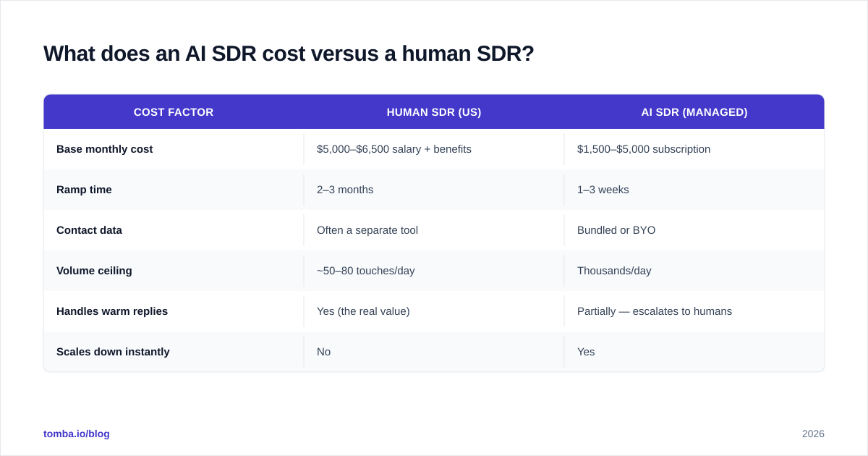Click the 2026 year text
The height and width of the screenshot is (456, 868).
[x=813, y=434]
